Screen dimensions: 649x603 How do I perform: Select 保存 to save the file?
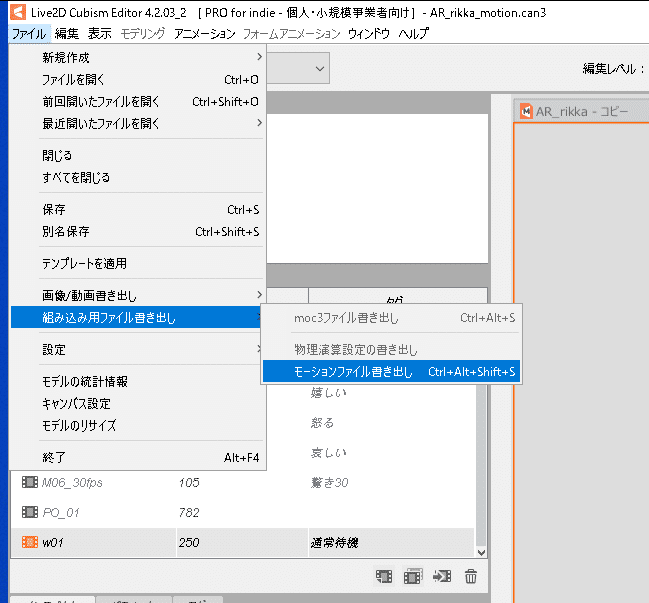(x=138, y=209)
